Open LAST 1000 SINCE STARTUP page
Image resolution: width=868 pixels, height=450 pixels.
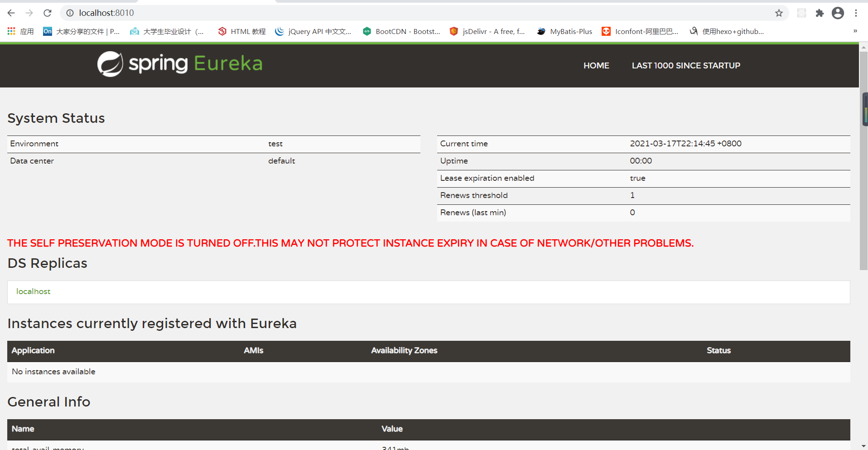pyautogui.click(x=686, y=66)
